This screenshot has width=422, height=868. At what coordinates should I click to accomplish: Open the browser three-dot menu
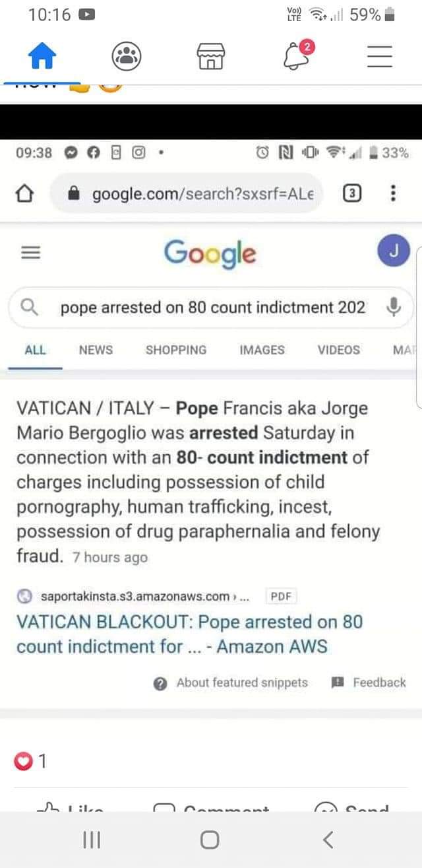pos(393,193)
